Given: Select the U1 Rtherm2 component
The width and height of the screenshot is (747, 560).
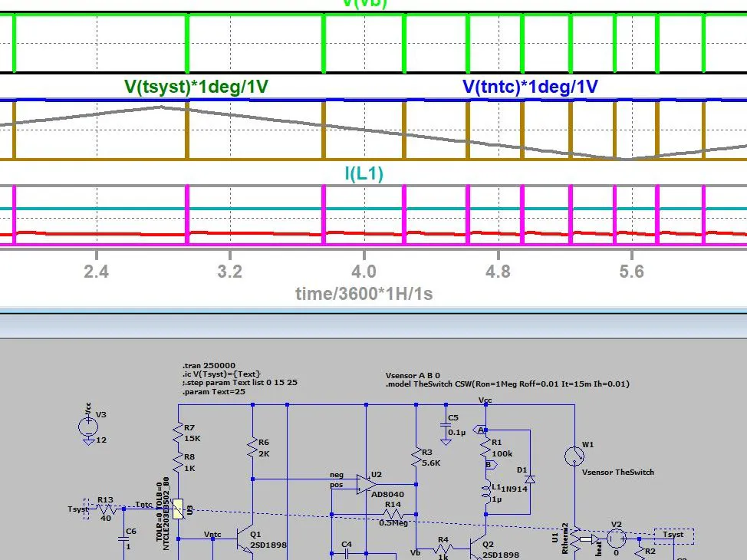Looking at the screenshot, I should pyautogui.click(x=575, y=539).
